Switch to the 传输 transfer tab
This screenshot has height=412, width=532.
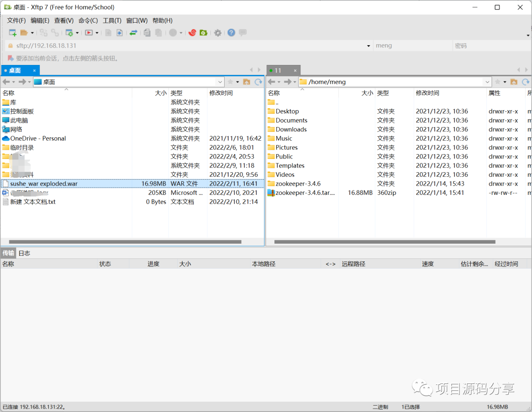pos(8,253)
